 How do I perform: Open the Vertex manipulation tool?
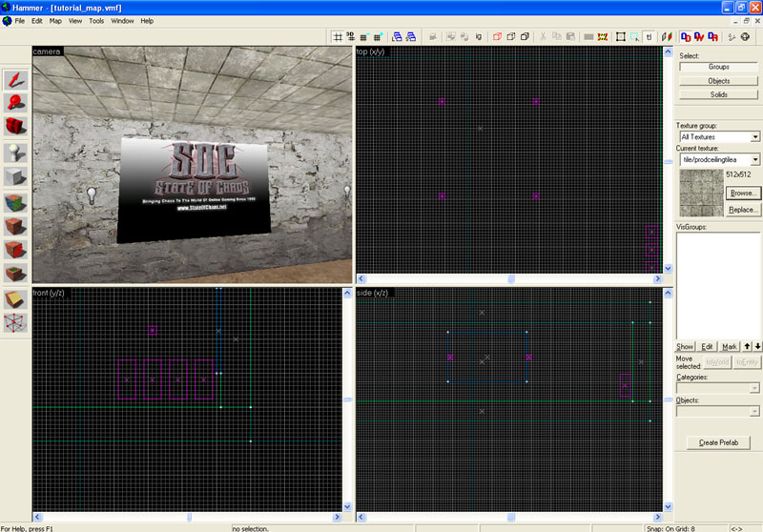16,323
